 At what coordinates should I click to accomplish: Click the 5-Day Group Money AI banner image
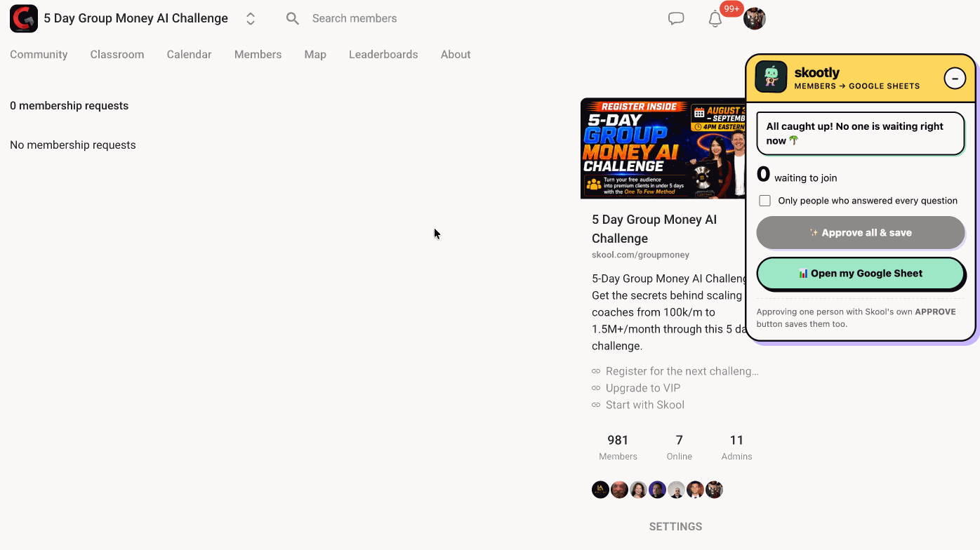663,148
